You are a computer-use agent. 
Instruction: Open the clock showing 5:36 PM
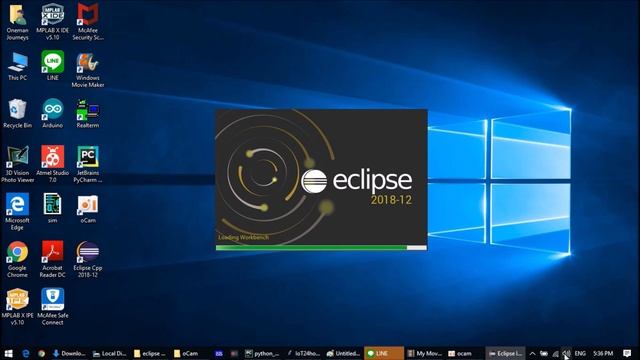[x=603, y=353]
